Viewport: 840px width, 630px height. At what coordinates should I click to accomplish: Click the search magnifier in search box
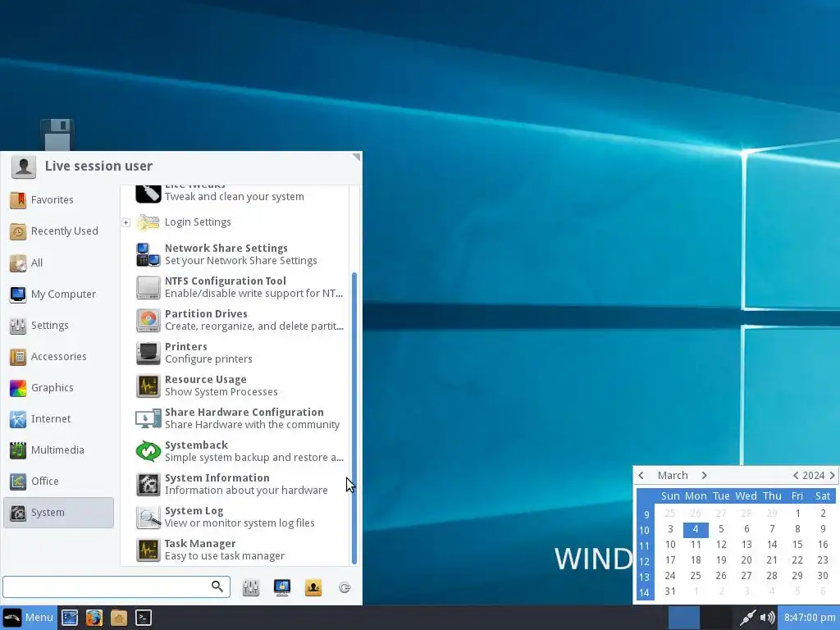point(217,587)
